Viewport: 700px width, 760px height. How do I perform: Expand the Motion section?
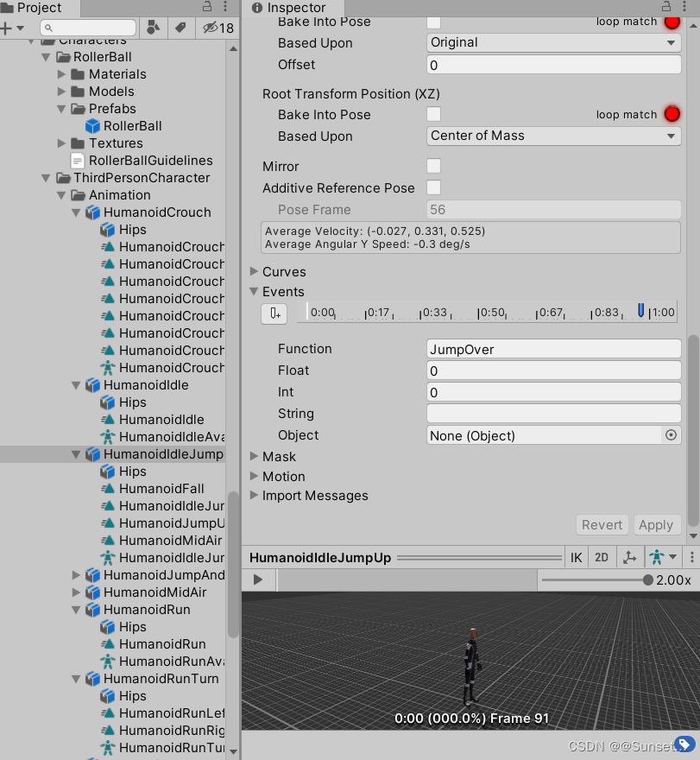click(254, 476)
